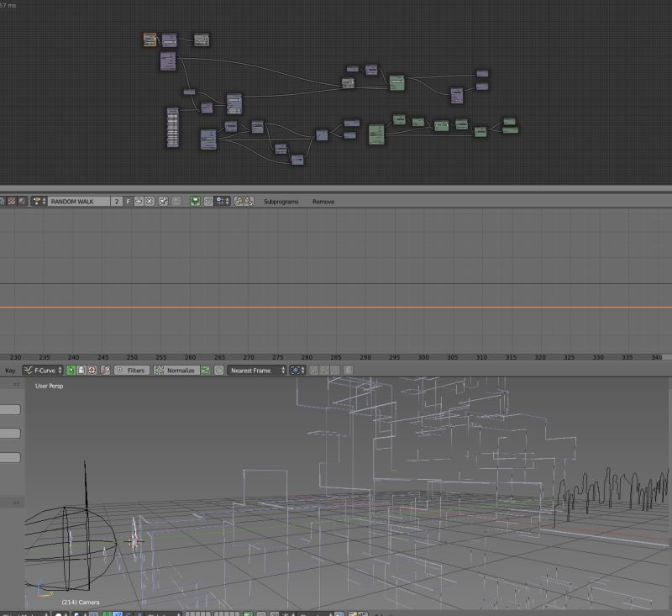Image resolution: width=672 pixels, height=616 pixels.
Task: Adjust the numeric field showing 2 beside RANDOM WALK
Action: 116,202
